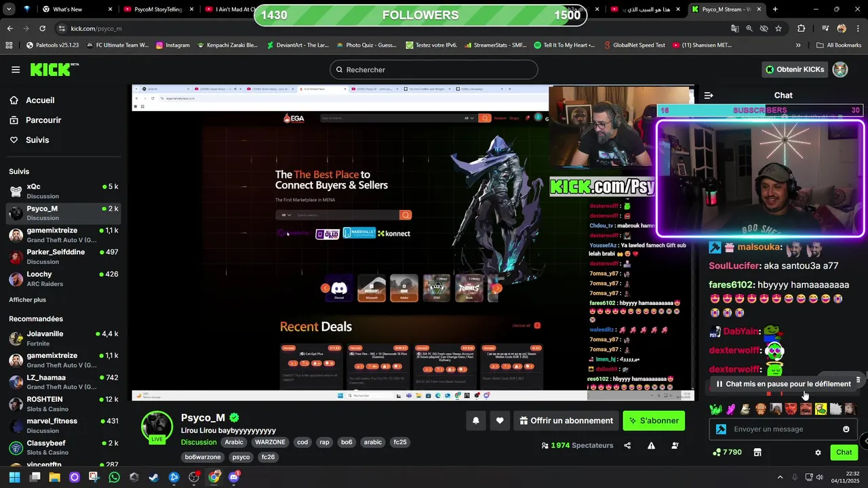Open the WARZONE tag
The image size is (868, 488).
point(270,442)
